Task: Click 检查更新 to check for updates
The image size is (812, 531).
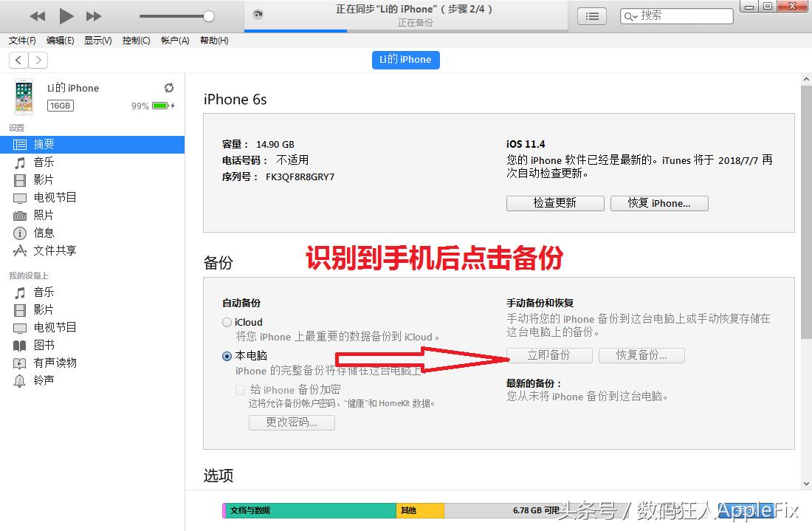Action: 554,203
